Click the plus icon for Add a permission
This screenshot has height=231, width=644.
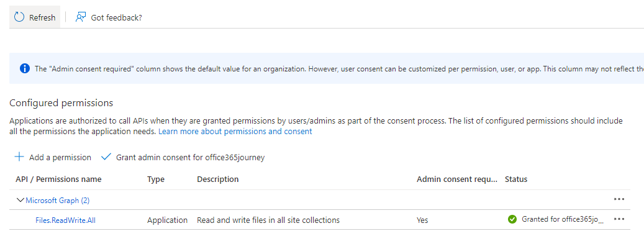(x=19, y=157)
